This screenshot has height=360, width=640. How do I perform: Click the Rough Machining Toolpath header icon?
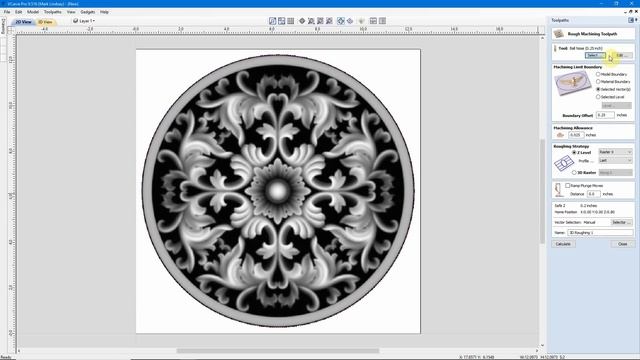[x=559, y=34]
